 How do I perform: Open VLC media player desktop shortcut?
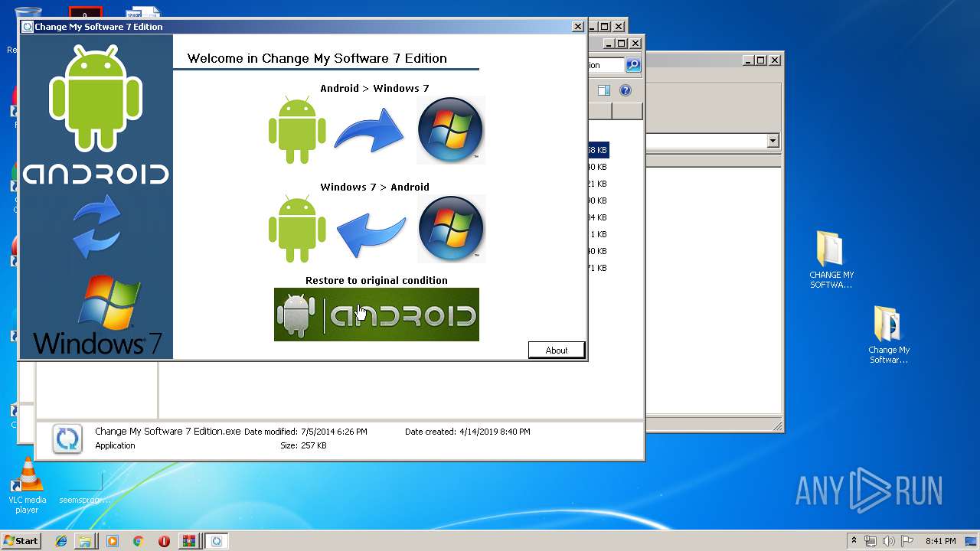[x=27, y=485]
